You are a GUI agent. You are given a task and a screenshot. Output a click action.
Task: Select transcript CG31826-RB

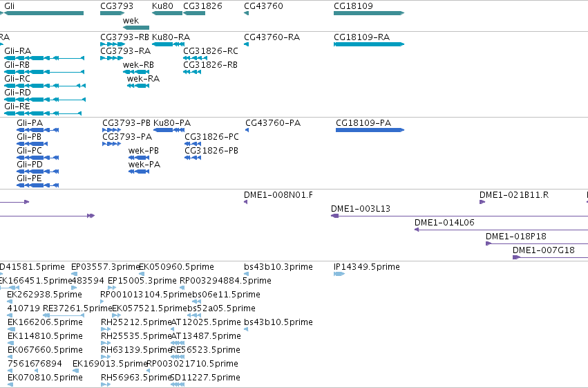210,65
